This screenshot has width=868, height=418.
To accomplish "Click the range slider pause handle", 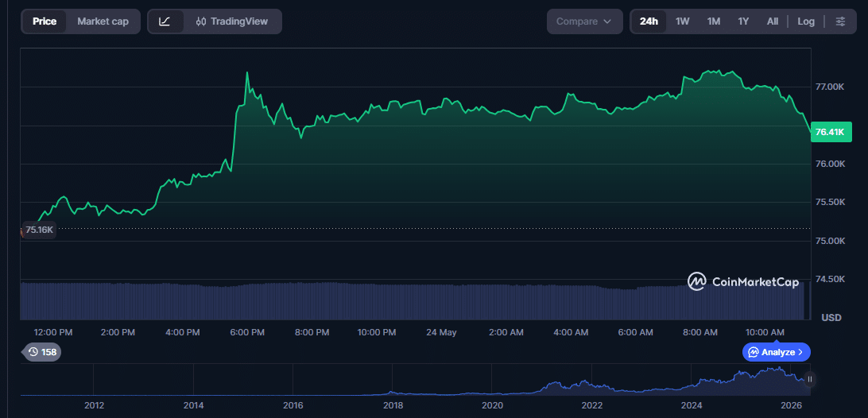I will (809, 379).
